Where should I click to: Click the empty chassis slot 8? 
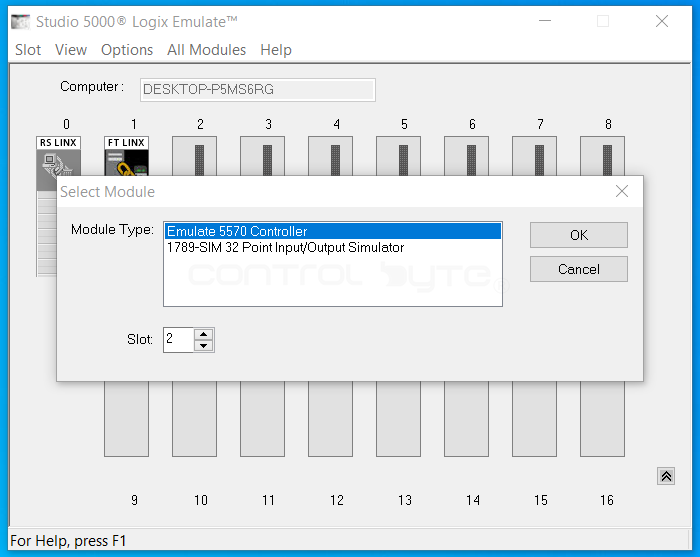pos(602,157)
